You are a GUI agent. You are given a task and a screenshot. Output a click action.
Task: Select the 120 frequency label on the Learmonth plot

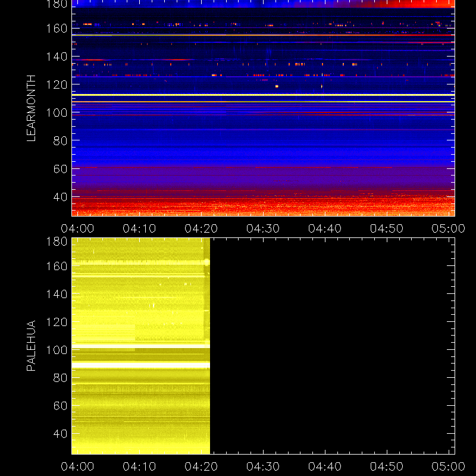(57, 84)
